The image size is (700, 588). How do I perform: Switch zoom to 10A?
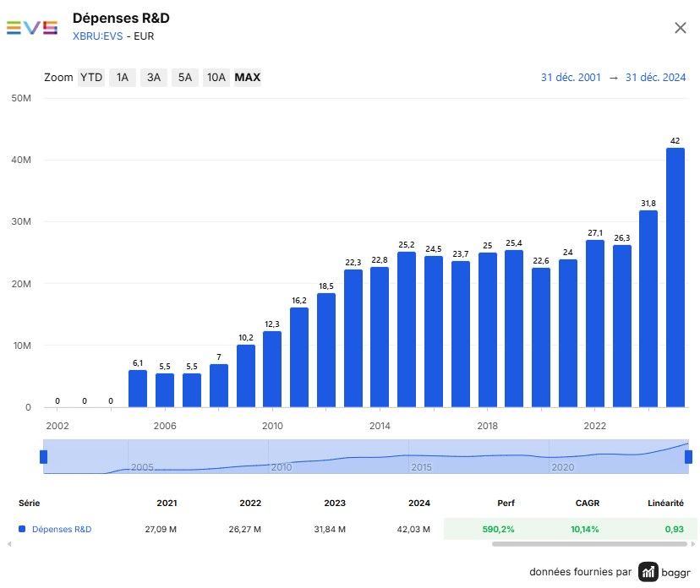point(216,77)
